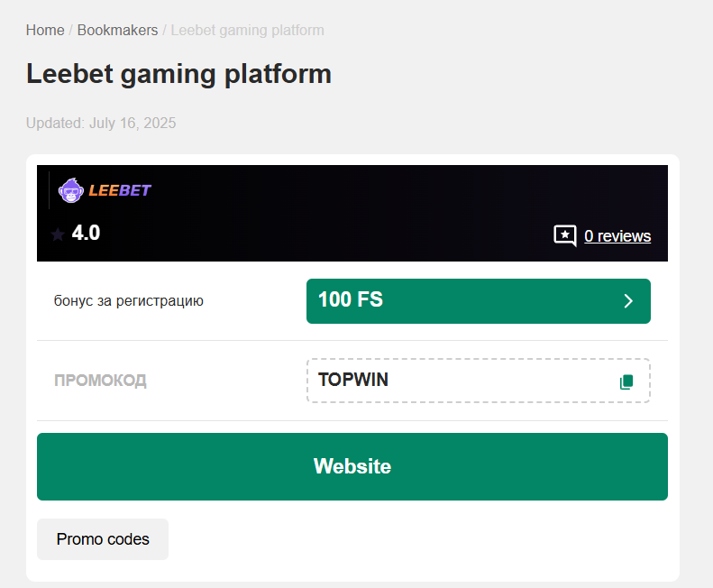The image size is (713, 588).
Task: Click the current Leebet gaming platform breadcrumb
Action: (x=247, y=30)
